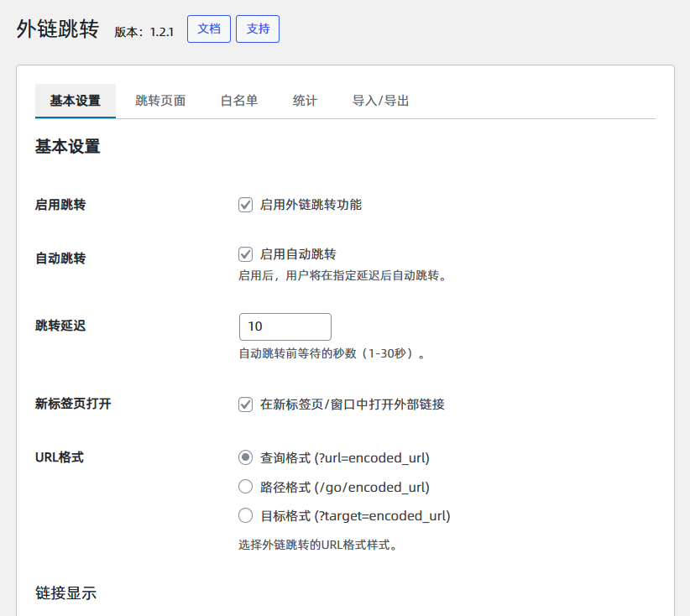The image size is (690, 616).
Task: Click the 支持 support button
Action: pyautogui.click(x=258, y=29)
